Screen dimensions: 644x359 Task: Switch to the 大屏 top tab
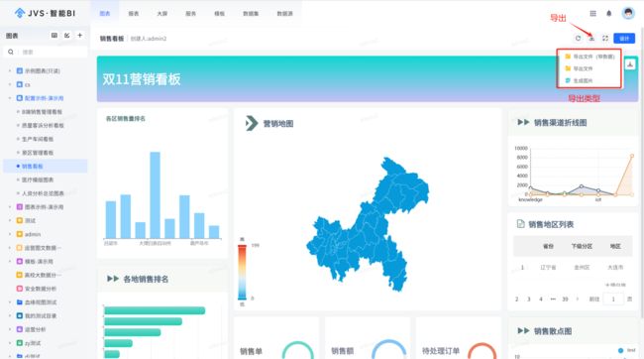click(162, 13)
